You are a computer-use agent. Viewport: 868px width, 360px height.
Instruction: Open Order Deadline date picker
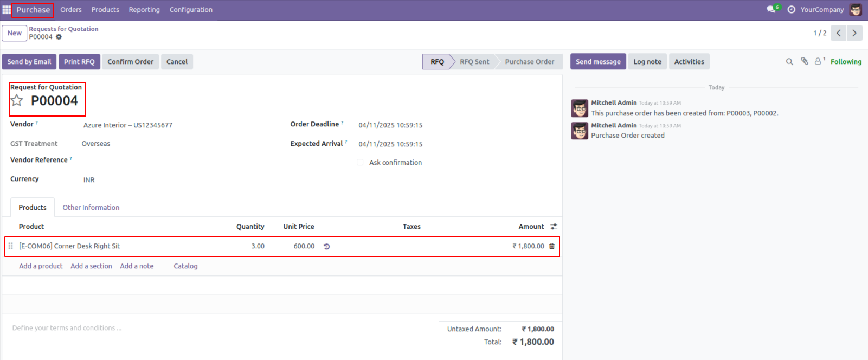[x=390, y=125]
